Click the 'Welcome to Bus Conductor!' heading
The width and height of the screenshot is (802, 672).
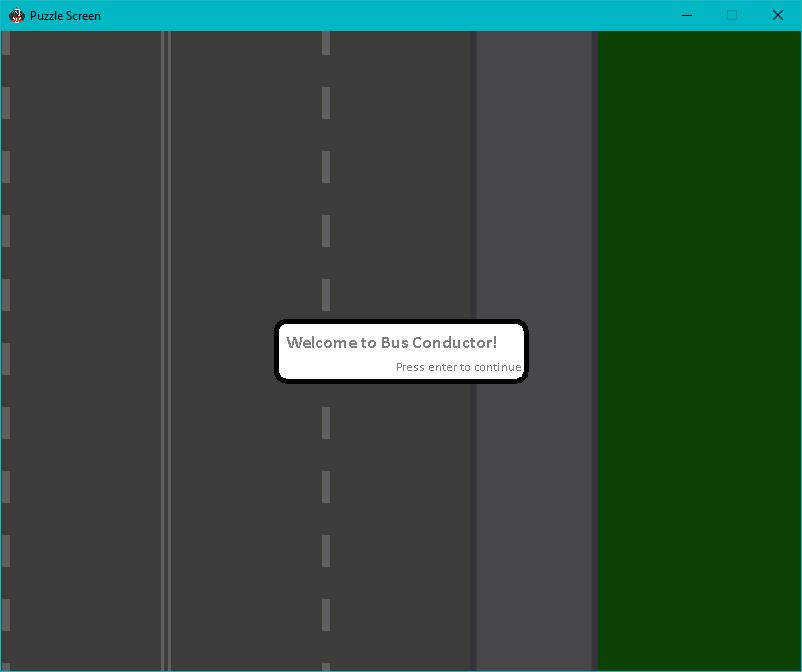point(391,342)
